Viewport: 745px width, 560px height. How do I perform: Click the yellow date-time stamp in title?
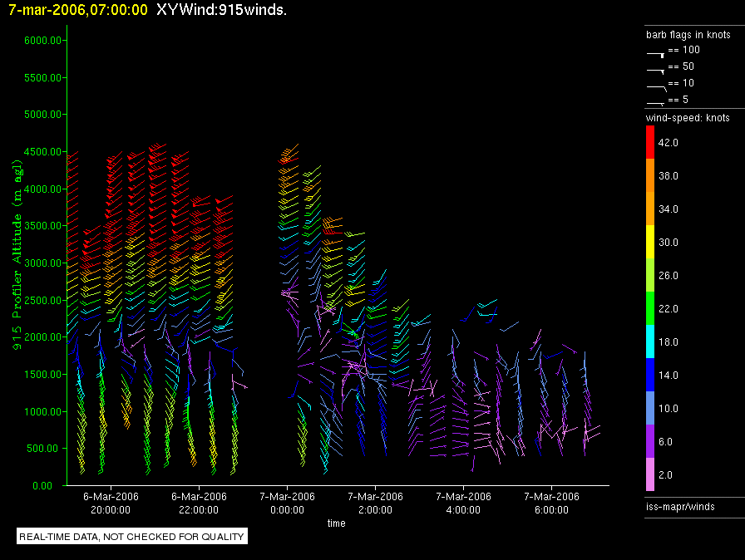[78, 10]
